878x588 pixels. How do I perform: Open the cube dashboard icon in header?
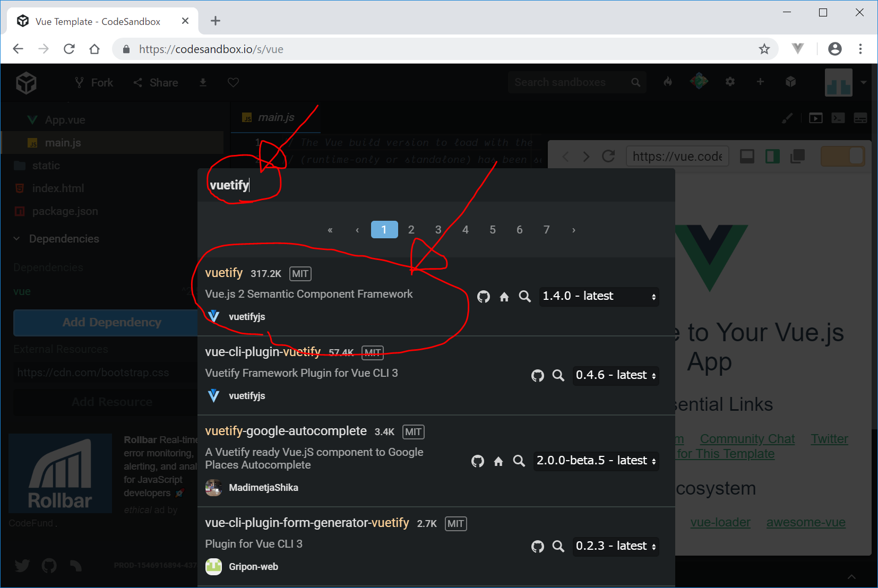click(x=791, y=82)
